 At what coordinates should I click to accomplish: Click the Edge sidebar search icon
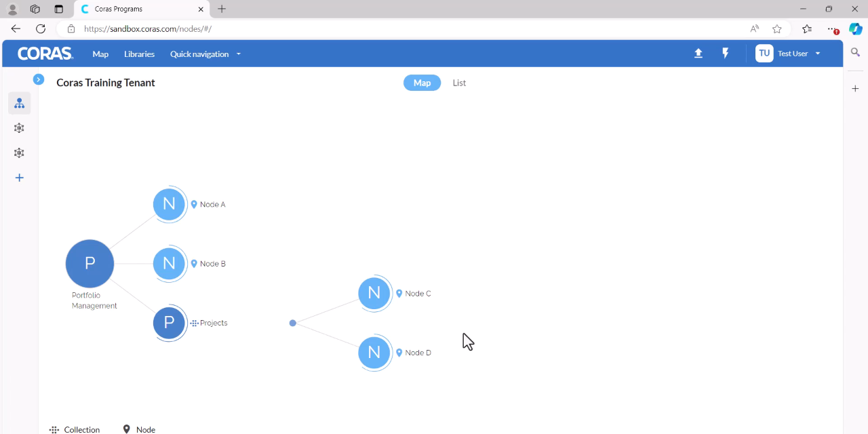(x=855, y=52)
